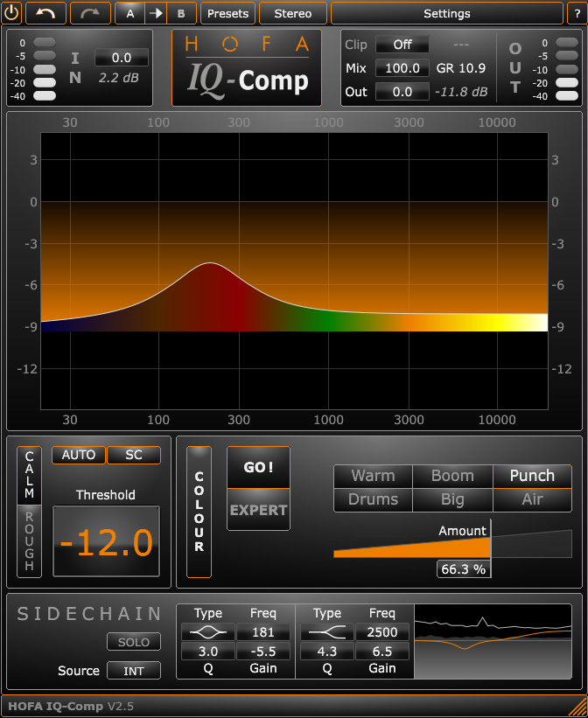Screen dimensions: 588x718
Task: Open the Stereo channel mode dropdown
Action: pos(293,13)
